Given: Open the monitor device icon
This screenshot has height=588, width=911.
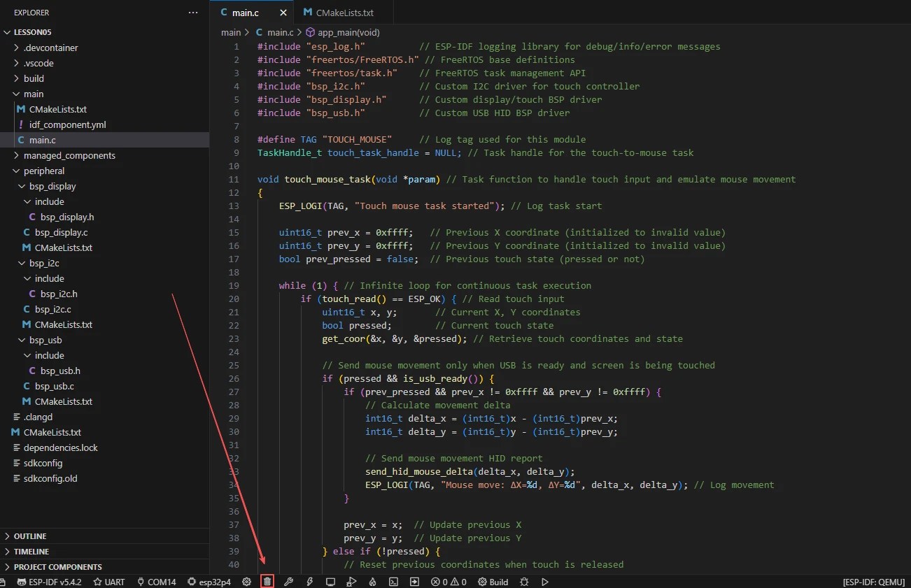Looking at the screenshot, I should (330, 582).
